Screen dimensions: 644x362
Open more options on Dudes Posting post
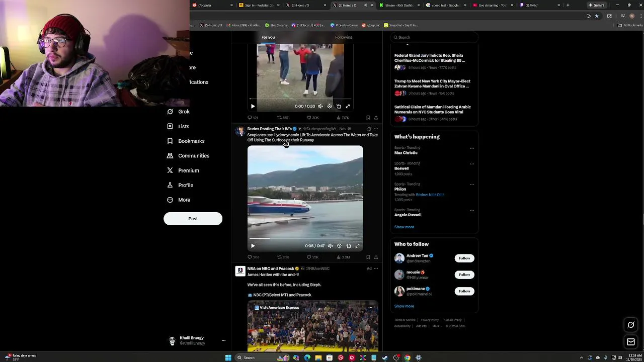point(376,129)
